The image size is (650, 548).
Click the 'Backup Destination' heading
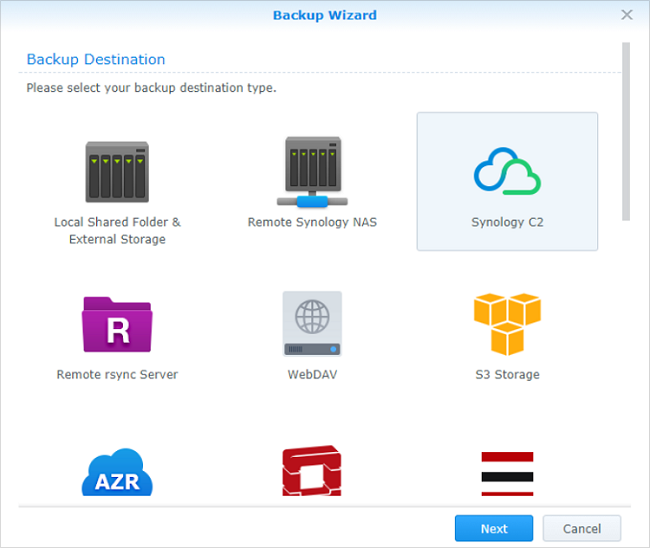pos(96,59)
